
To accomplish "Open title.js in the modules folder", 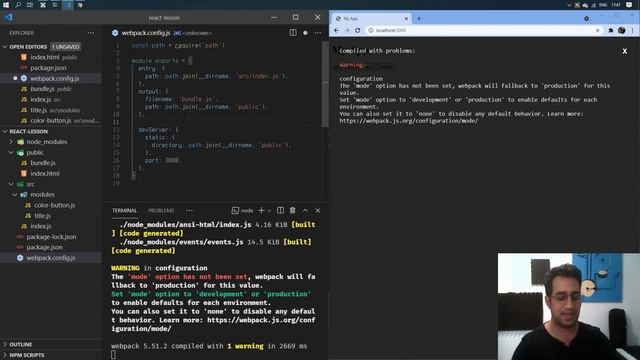I will 42,216.
